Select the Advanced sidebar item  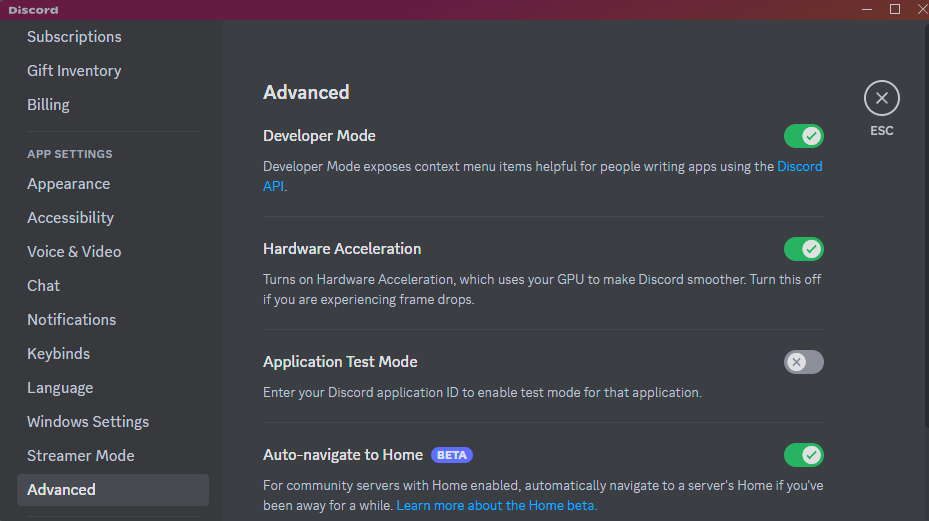113,490
